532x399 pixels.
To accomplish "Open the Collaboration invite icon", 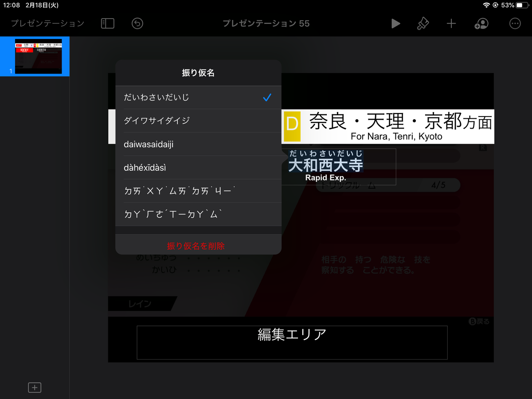I will tap(481, 23).
